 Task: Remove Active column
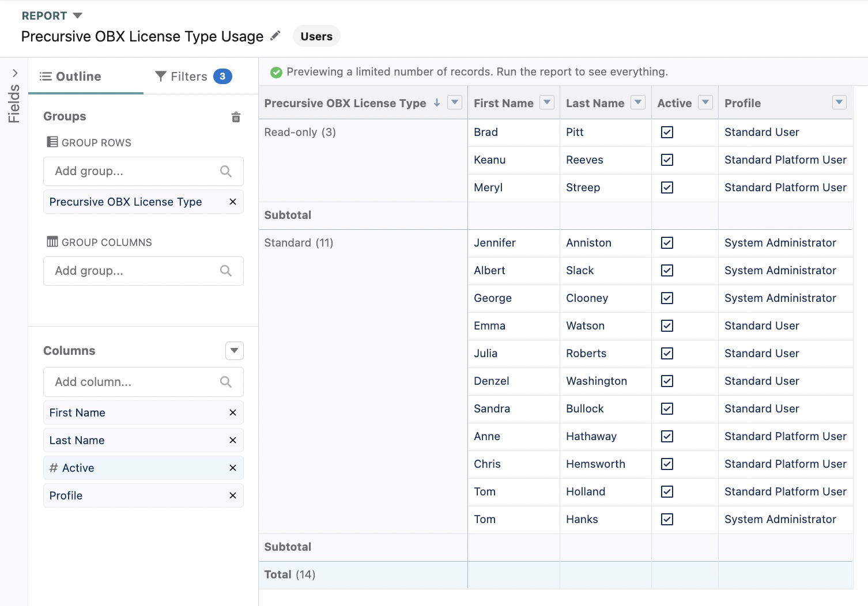click(233, 468)
